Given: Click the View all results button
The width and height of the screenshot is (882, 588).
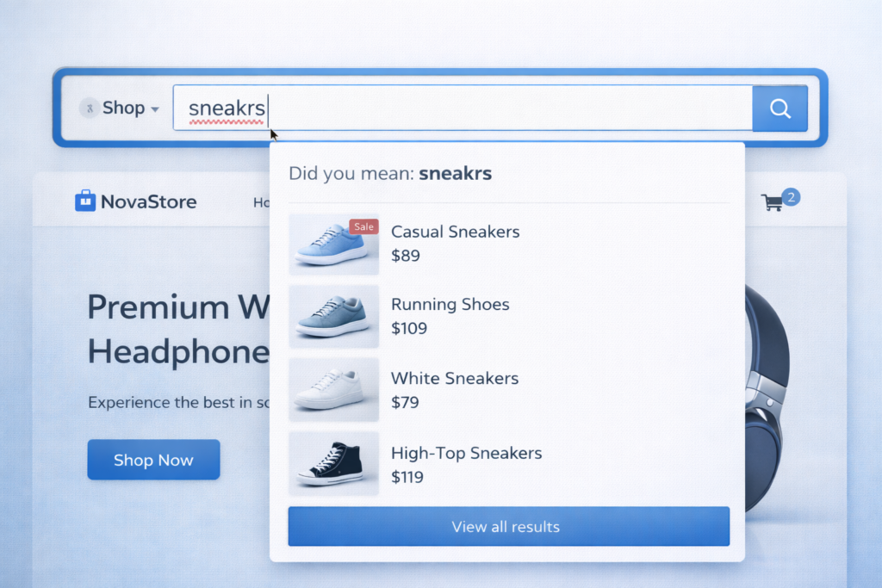Looking at the screenshot, I should (508, 526).
